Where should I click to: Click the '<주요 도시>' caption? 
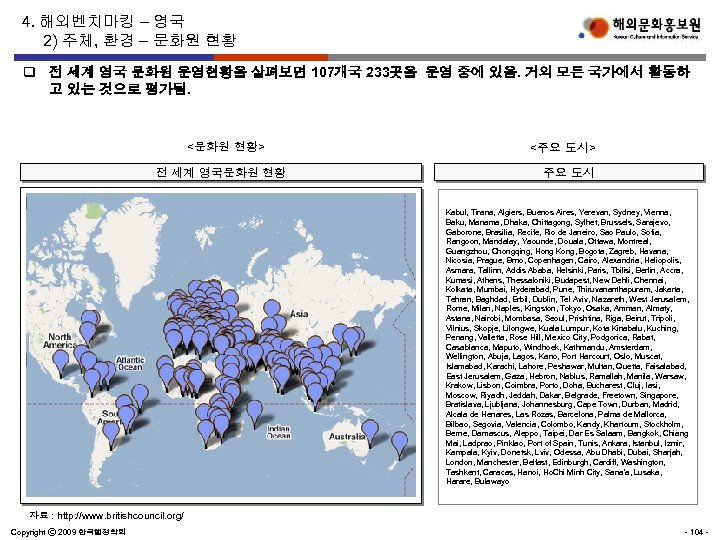pos(563,147)
